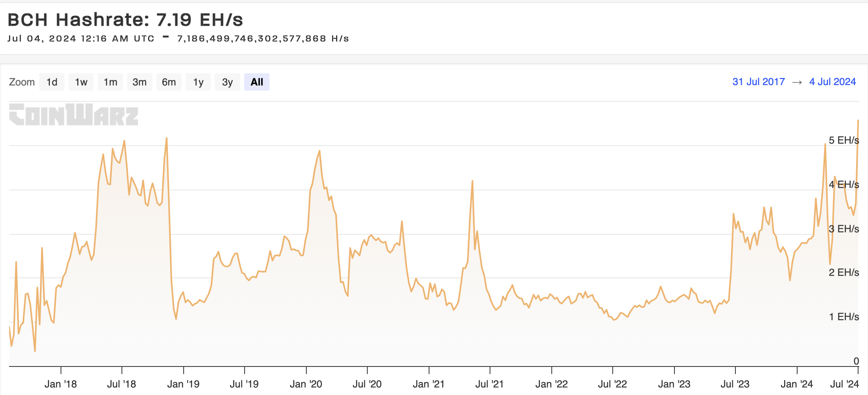868x395 pixels.
Task: Click the BCH Hashrate 7.19 EH/s heading
Action: [125, 19]
